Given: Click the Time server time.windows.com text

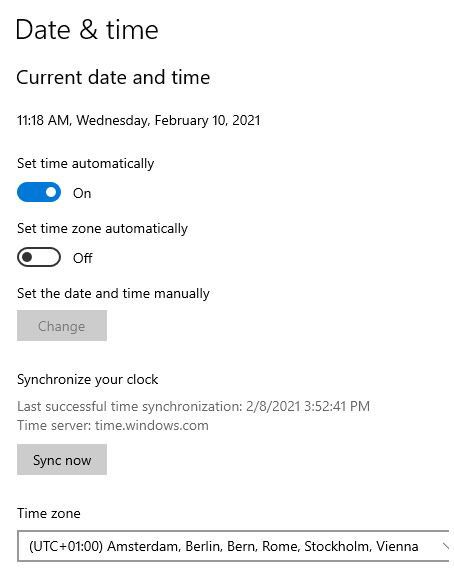Looking at the screenshot, I should [113, 426].
